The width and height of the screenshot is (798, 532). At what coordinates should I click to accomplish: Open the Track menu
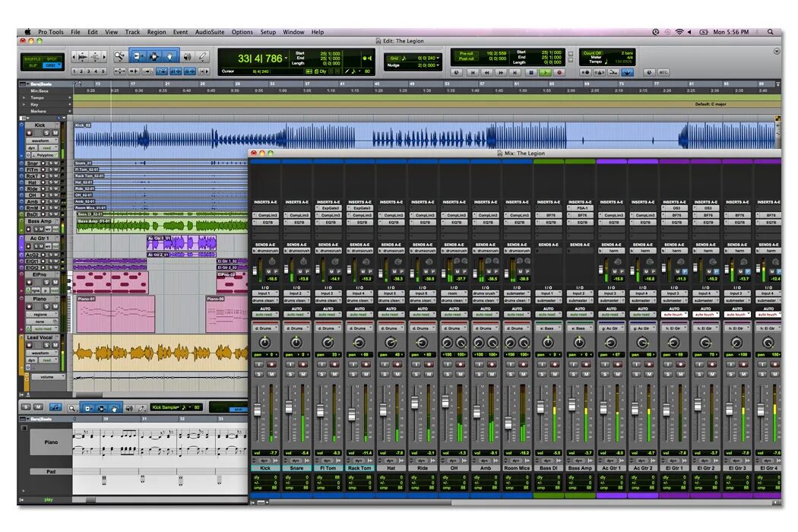tap(132, 32)
